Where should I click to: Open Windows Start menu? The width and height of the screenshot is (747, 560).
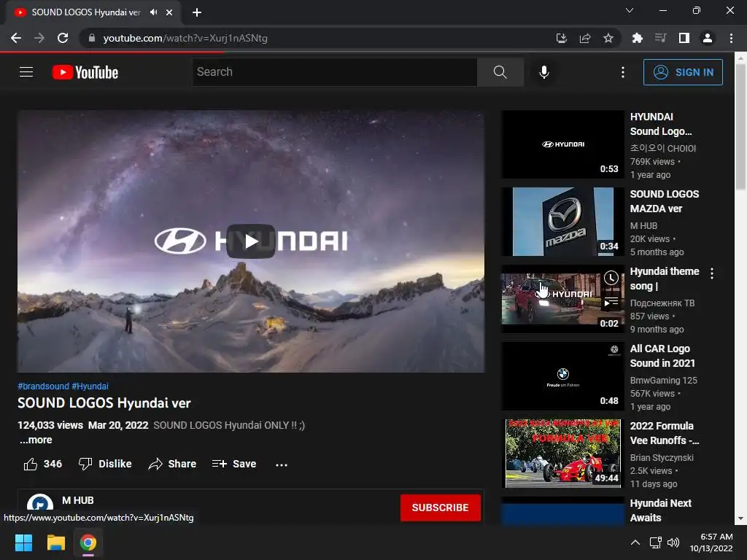point(23,542)
